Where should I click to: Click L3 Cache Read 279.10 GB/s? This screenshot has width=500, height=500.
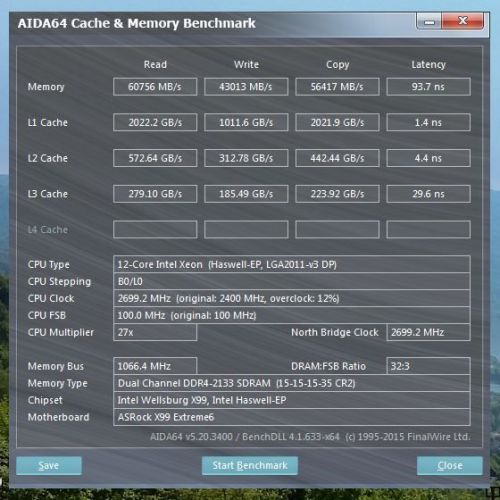155,194
